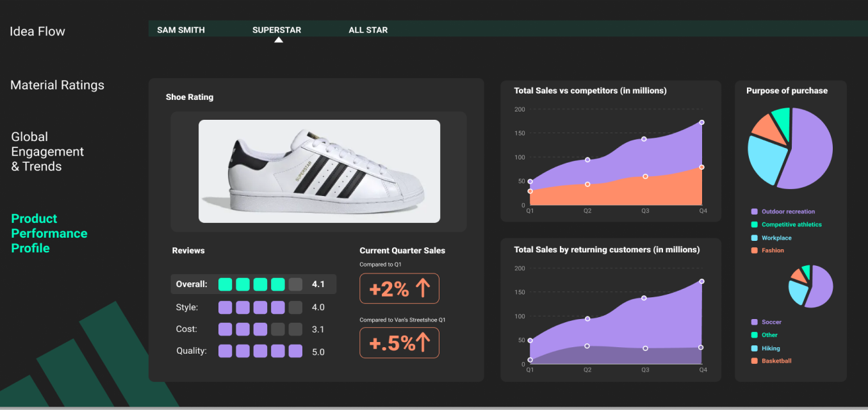The width and height of the screenshot is (868, 410).
Task: Select the Overall rating row
Action: pos(254,284)
